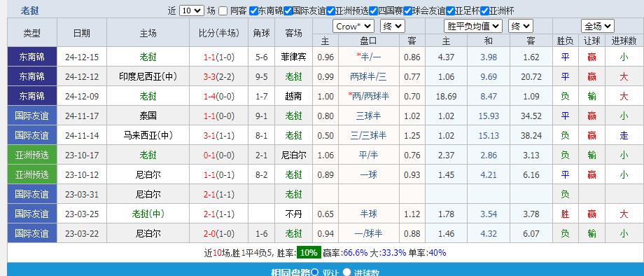This screenshot has height=276, width=644.
Task: Open 老挝(中) home team link
Action: (148, 214)
